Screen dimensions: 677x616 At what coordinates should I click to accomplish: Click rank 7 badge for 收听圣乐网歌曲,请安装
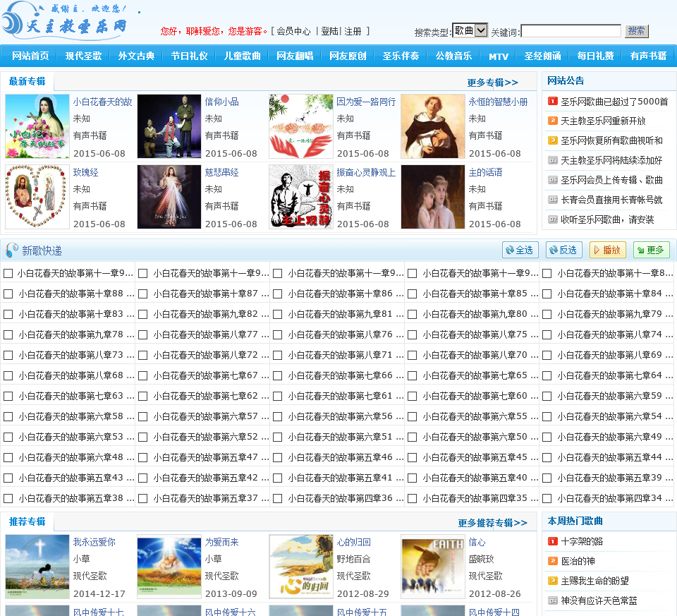(553, 219)
